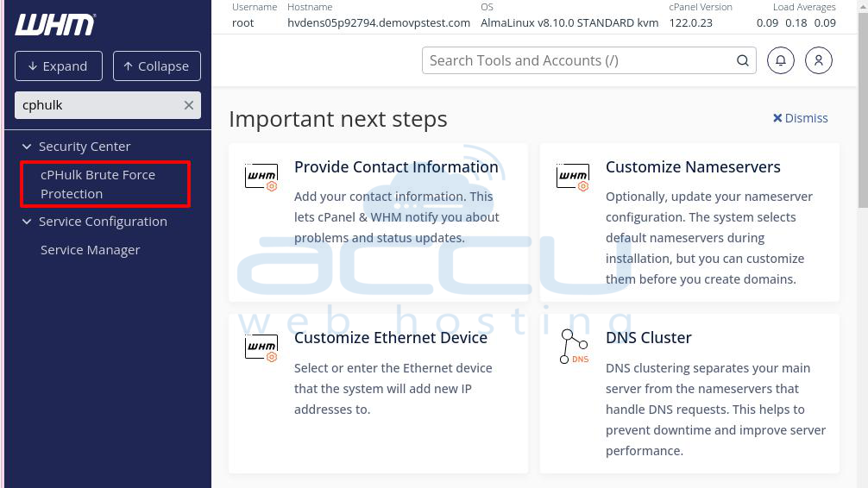Clear the cphulk sidebar search with X

coord(189,105)
